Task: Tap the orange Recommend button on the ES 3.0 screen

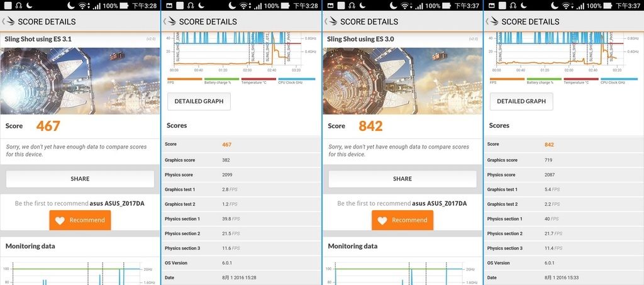Action: tap(402, 220)
